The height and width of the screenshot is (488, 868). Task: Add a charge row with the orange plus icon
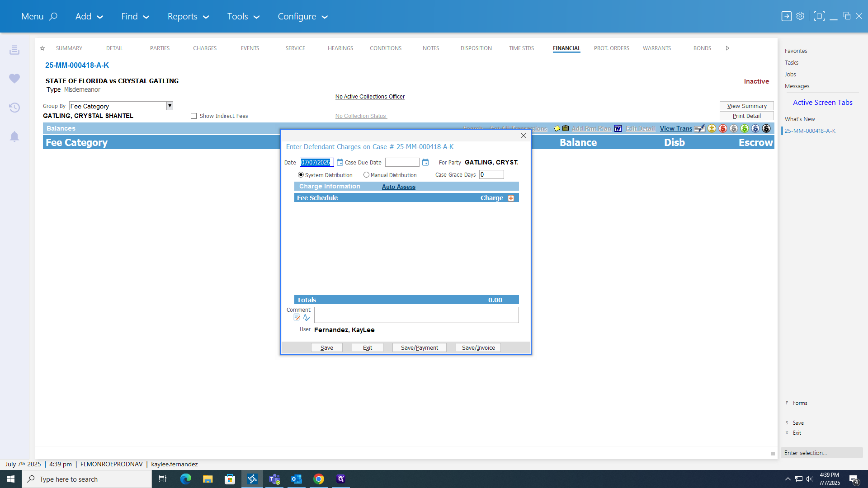pos(511,198)
